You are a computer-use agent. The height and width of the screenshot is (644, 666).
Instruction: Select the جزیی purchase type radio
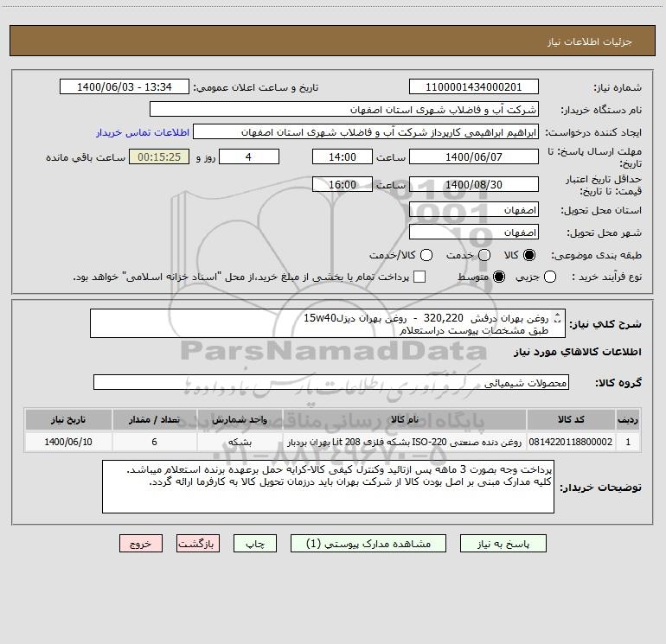tap(550, 277)
